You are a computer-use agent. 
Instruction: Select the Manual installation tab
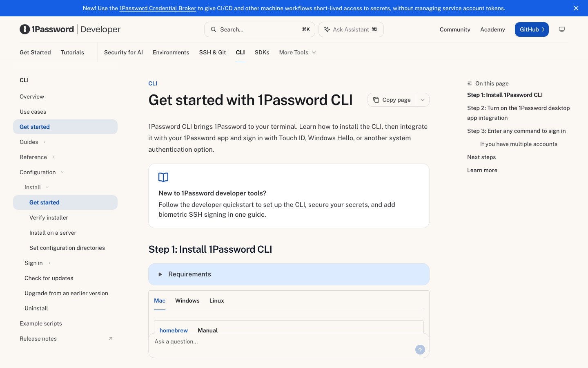pyautogui.click(x=208, y=330)
